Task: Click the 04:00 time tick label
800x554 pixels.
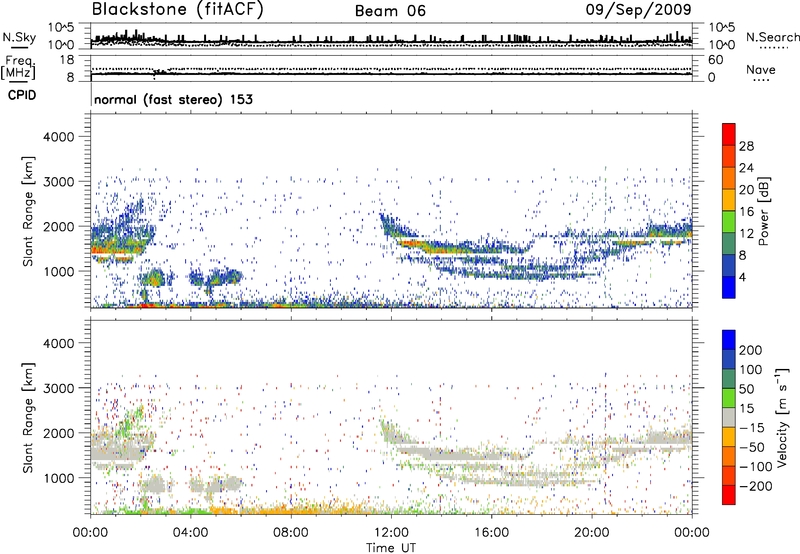Action: (191, 533)
